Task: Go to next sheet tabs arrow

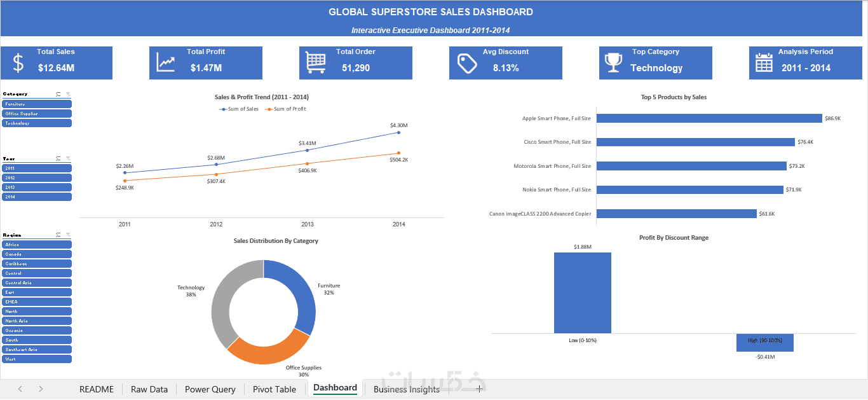Action: tap(41, 389)
